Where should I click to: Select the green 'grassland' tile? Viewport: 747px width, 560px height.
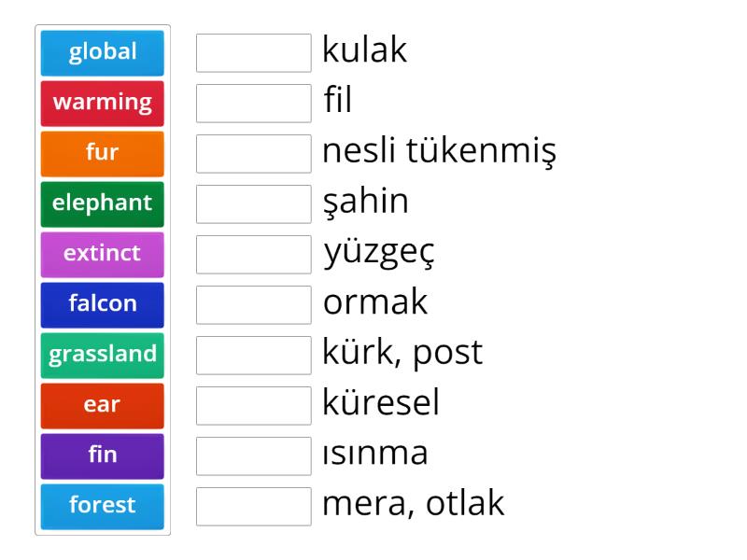[103, 355]
